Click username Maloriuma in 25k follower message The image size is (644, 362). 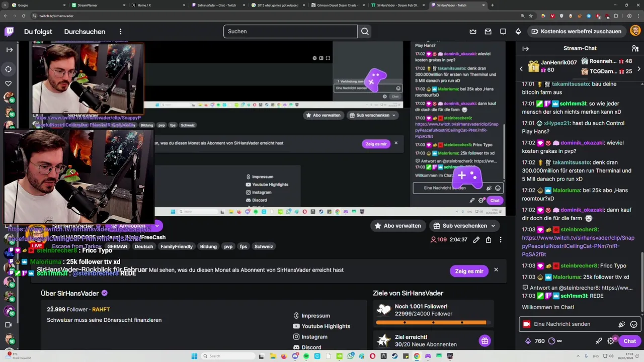566,277
